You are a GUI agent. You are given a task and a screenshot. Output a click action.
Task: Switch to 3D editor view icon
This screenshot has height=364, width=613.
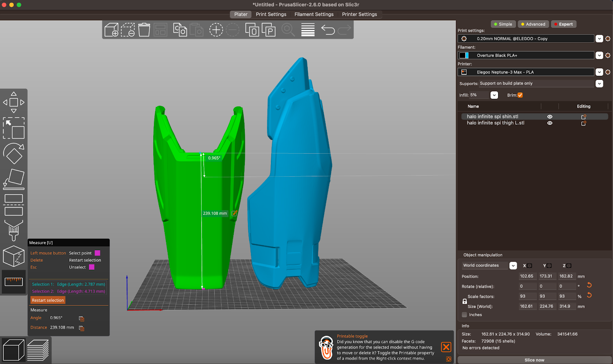[x=13, y=350]
